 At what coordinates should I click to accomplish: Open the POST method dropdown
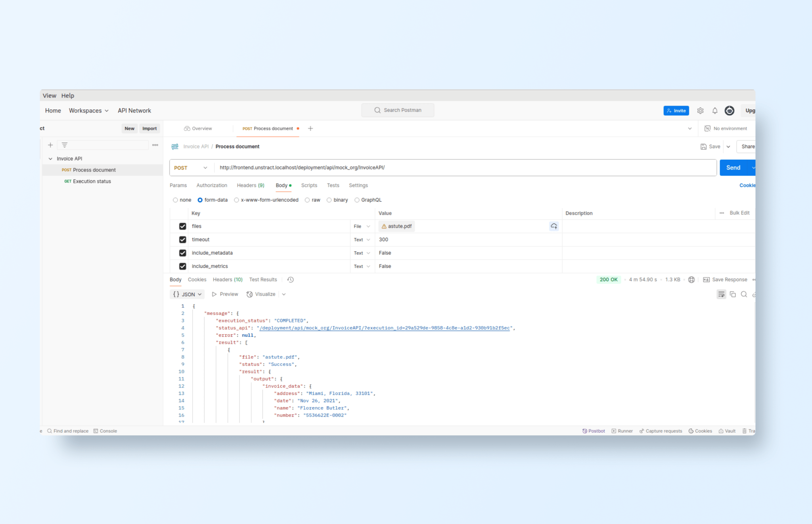tap(205, 167)
